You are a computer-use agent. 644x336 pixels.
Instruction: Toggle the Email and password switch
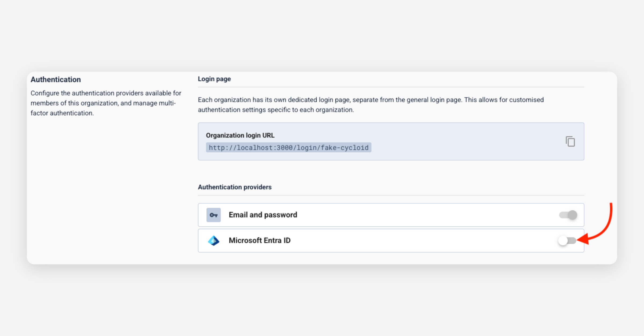point(568,215)
